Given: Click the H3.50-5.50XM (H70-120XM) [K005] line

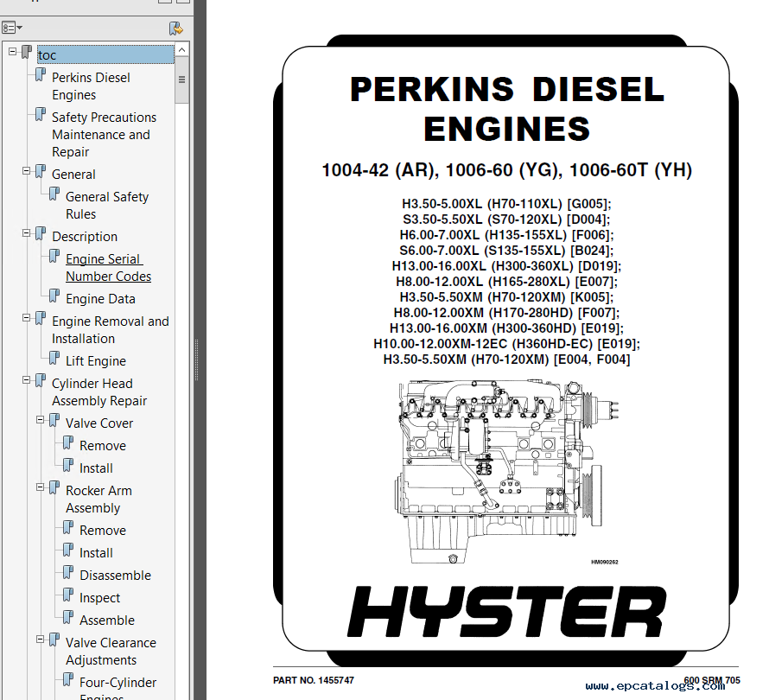Looking at the screenshot, I should pyautogui.click(x=506, y=297).
